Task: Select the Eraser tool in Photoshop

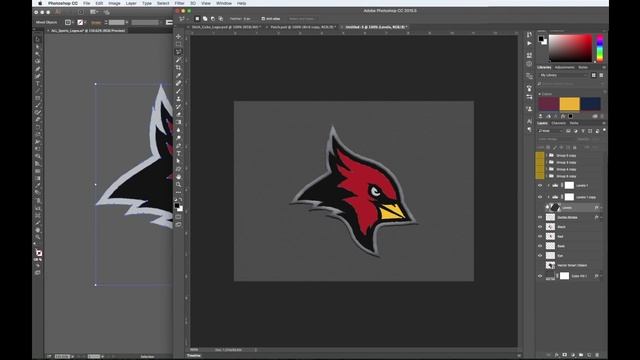Action: click(179, 115)
